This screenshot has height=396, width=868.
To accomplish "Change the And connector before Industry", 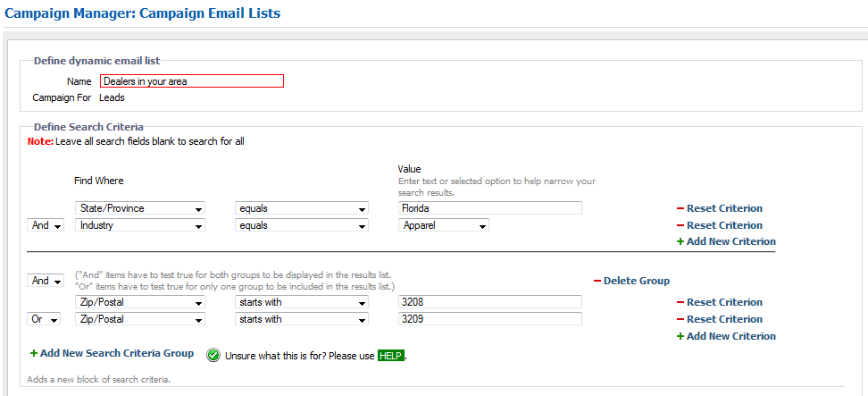I will tap(46, 225).
